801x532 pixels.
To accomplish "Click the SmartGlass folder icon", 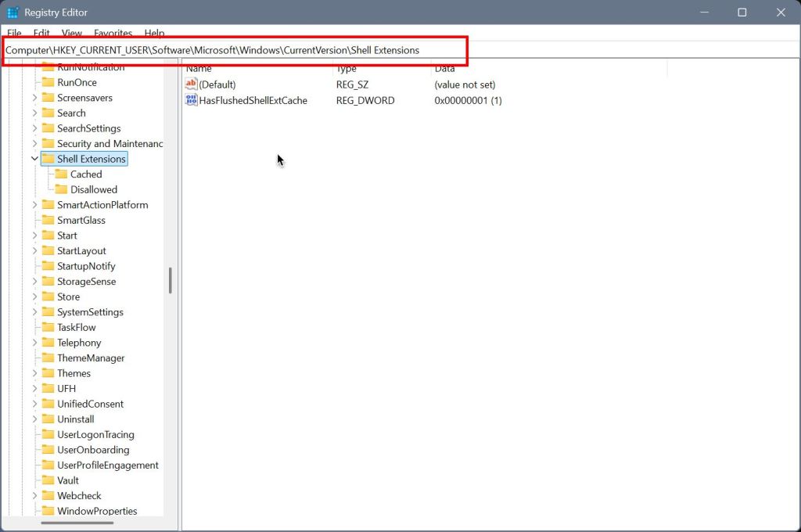I will 48,221.
